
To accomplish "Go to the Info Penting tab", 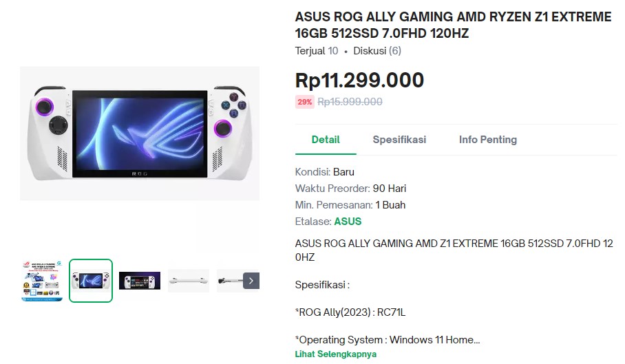I will [x=488, y=140].
